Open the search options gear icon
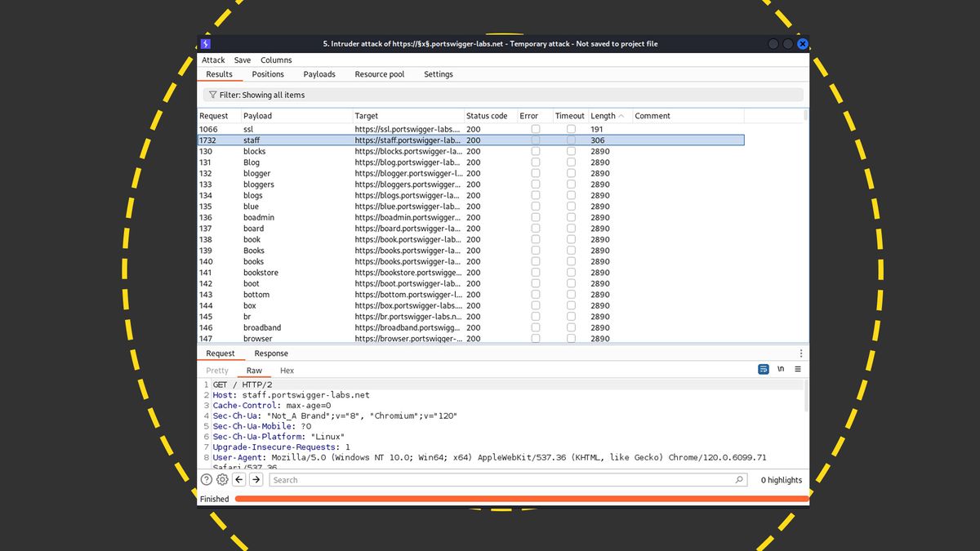Screen dimensions: 980x551 221,479
